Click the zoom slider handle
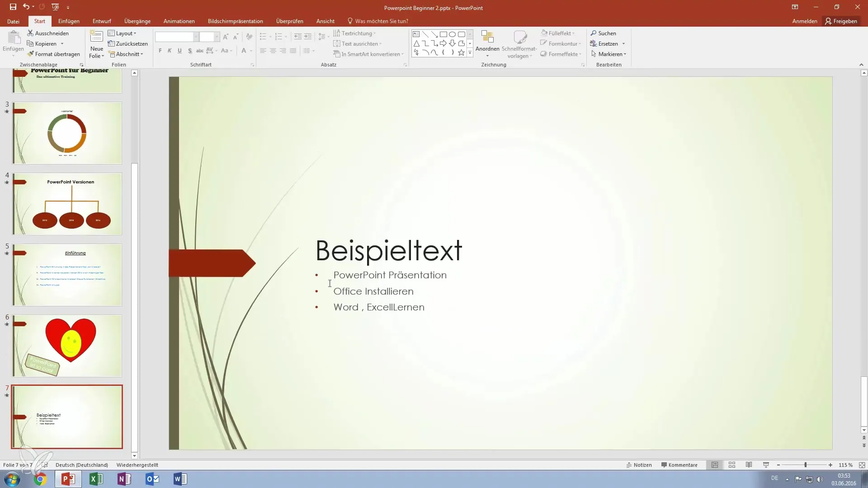This screenshot has width=868, height=488. click(805, 465)
